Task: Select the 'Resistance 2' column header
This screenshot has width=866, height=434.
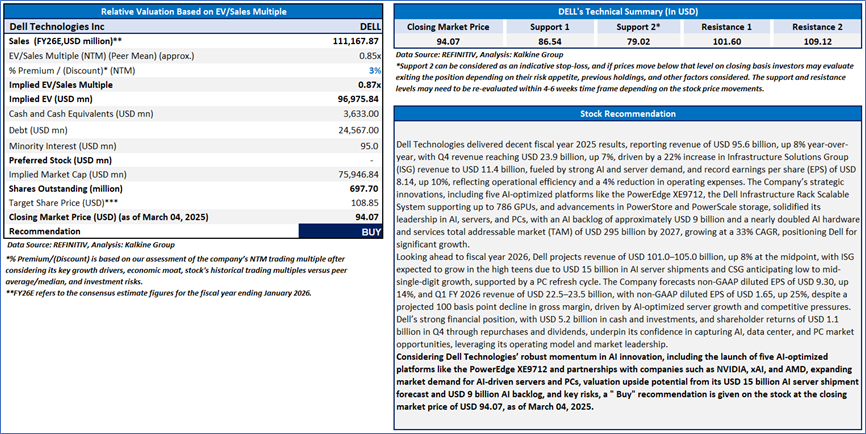Action: pyautogui.click(x=817, y=27)
